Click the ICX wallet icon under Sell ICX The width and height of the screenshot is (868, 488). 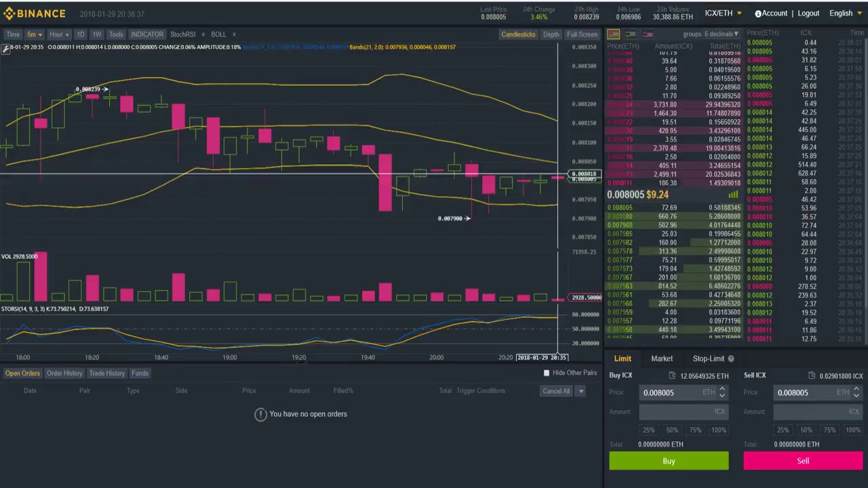(812, 375)
